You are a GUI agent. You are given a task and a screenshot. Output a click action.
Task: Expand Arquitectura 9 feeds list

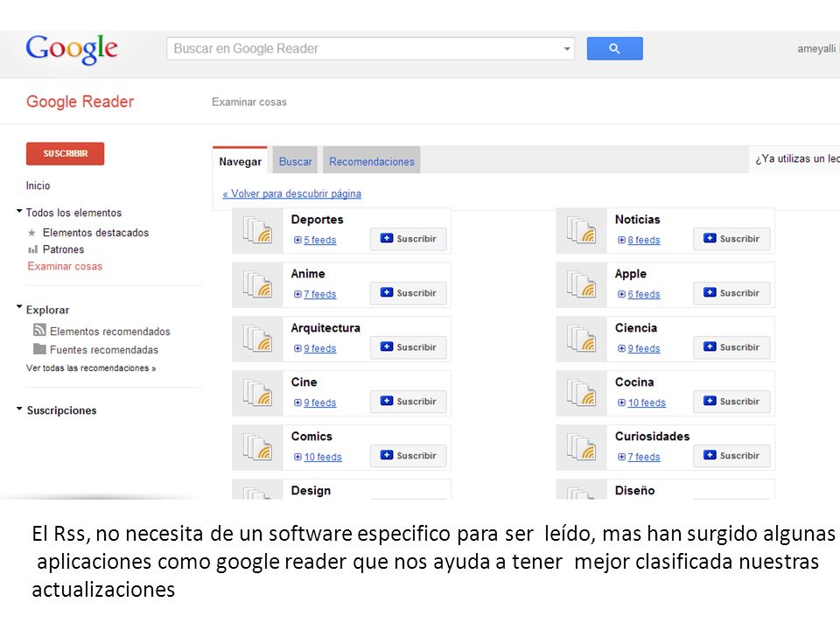click(315, 348)
